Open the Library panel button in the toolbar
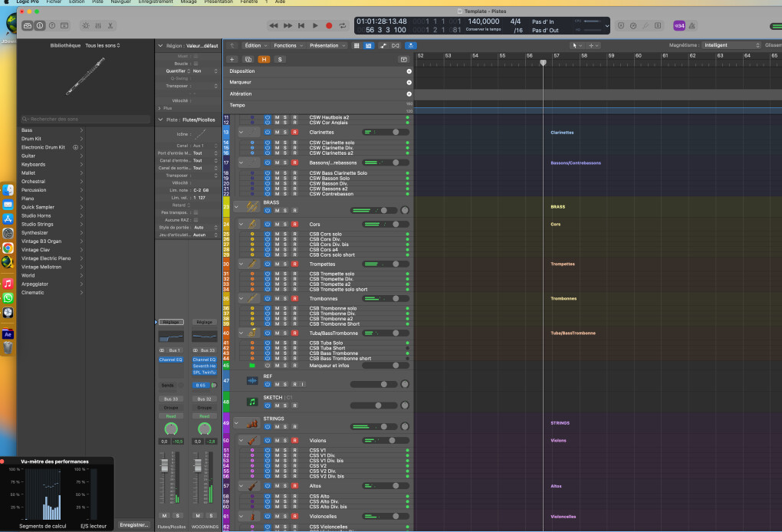The width and height of the screenshot is (782, 532). point(28,25)
